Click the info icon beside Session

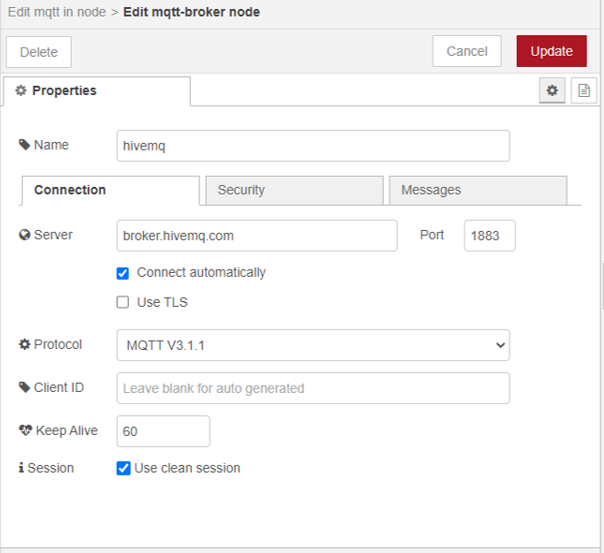21,468
